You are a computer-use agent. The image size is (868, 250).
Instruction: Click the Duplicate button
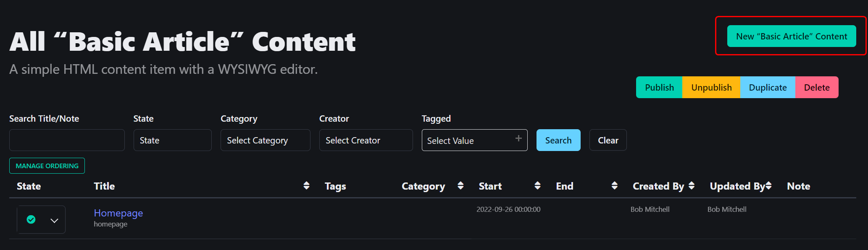[768, 87]
